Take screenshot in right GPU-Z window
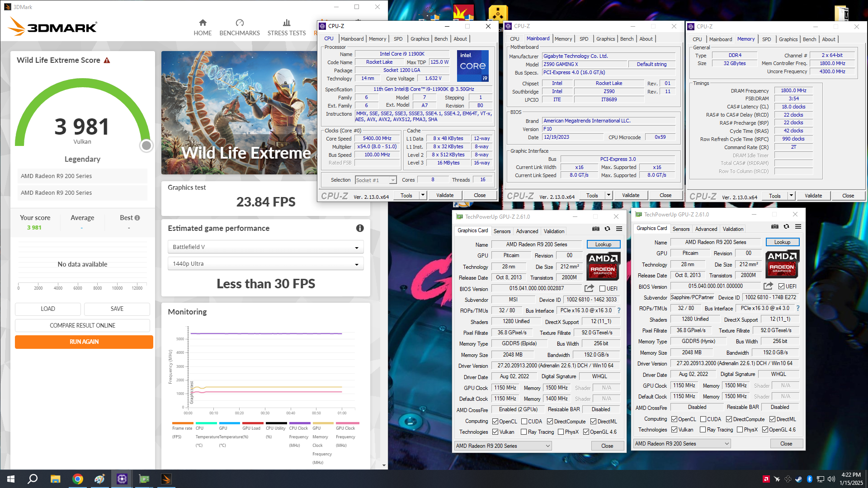 [x=775, y=227]
